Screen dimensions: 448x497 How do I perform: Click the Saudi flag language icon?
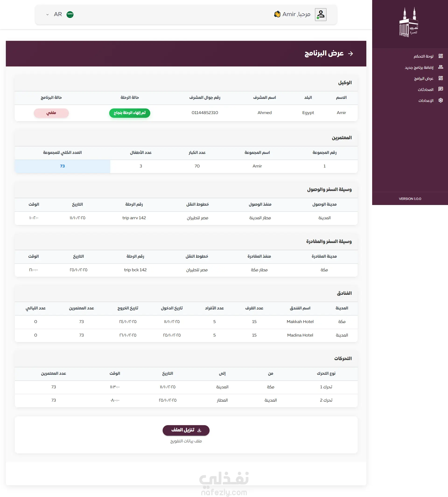70,14
